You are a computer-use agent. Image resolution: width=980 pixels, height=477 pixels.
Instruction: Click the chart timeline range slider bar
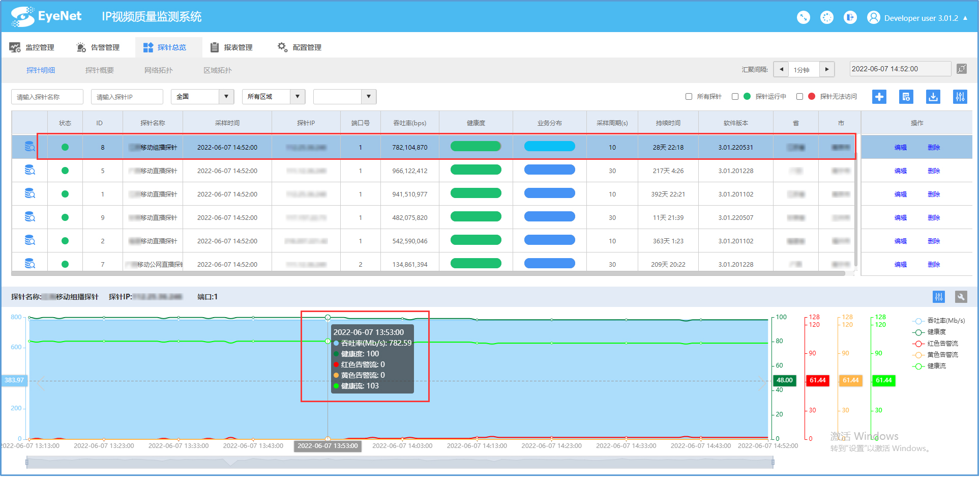[399, 462]
